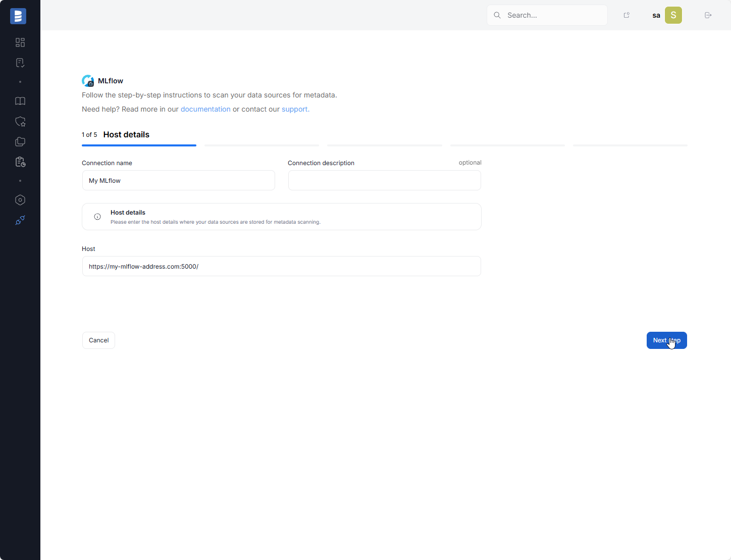731x560 pixels.
Task: Follow the support link
Action: (295, 109)
